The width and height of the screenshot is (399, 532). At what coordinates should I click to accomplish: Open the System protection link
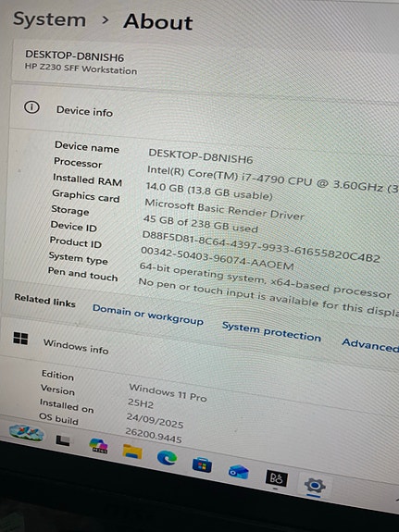pos(271,331)
